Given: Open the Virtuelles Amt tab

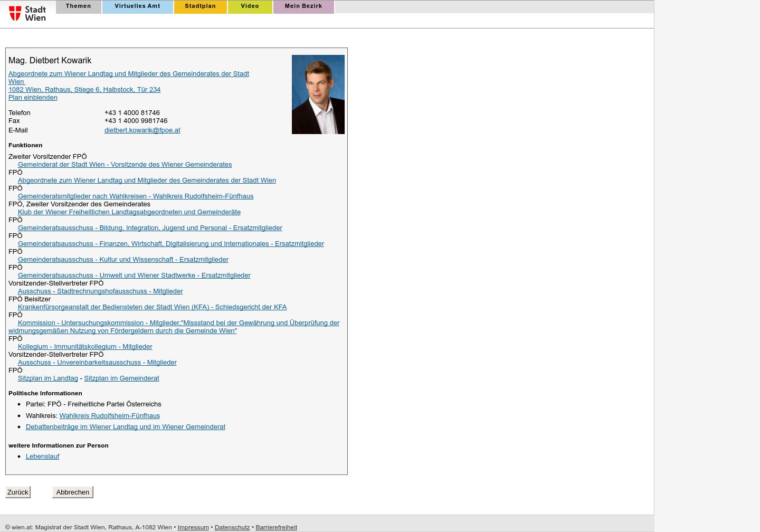Looking at the screenshot, I should [137, 6].
